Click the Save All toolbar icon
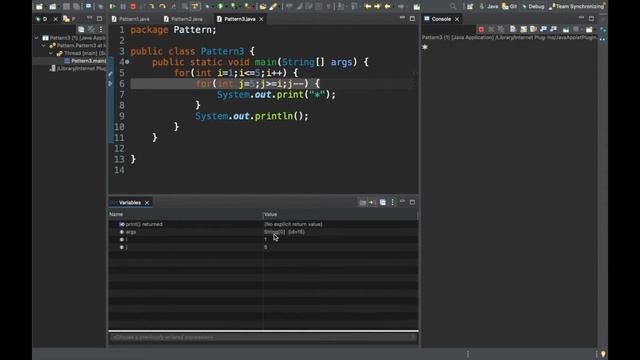The image size is (640, 360). tap(76, 7)
